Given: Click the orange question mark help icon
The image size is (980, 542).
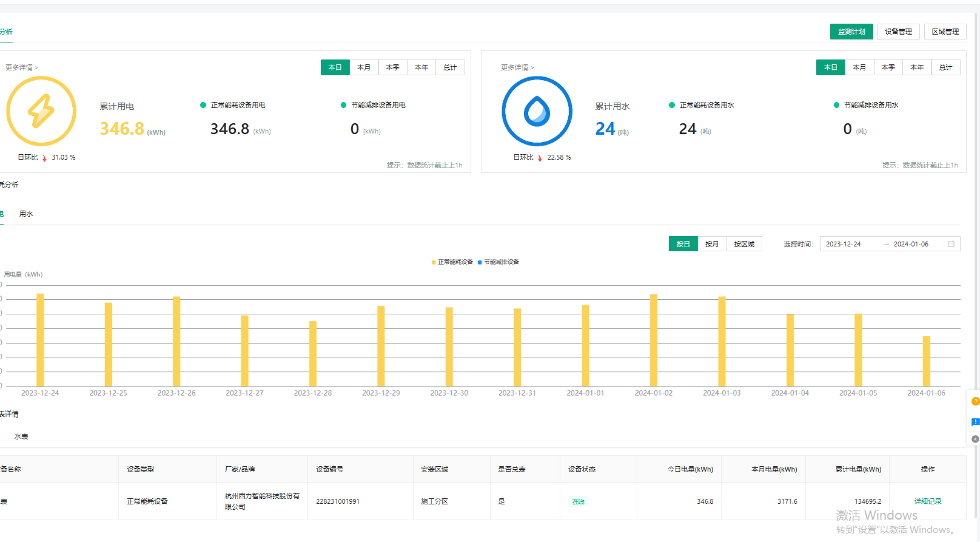Looking at the screenshot, I should pyautogui.click(x=975, y=401).
